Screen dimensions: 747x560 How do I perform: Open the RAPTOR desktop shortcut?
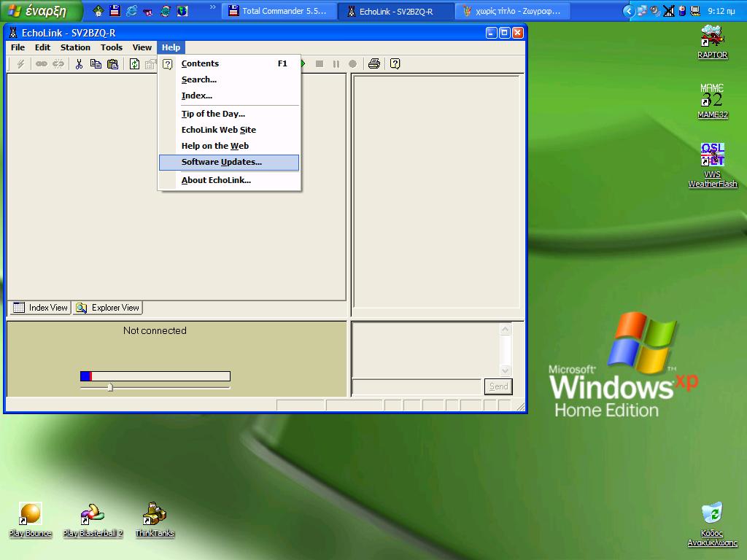712,42
